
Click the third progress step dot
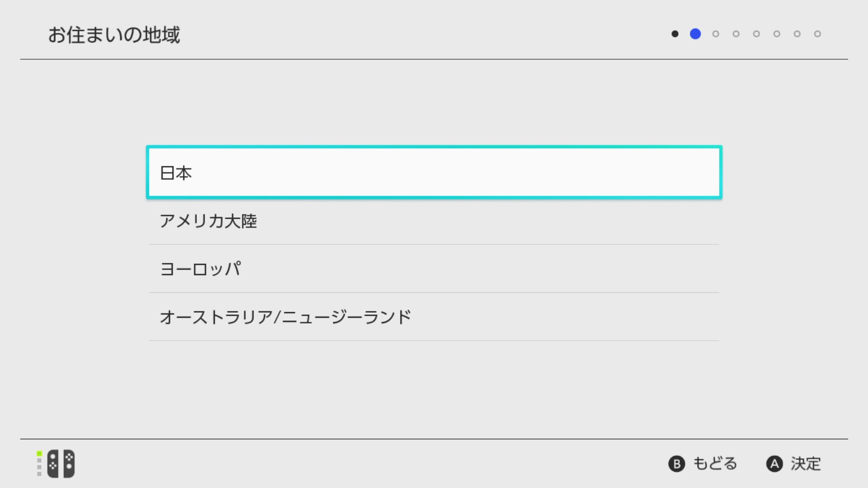click(716, 34)
